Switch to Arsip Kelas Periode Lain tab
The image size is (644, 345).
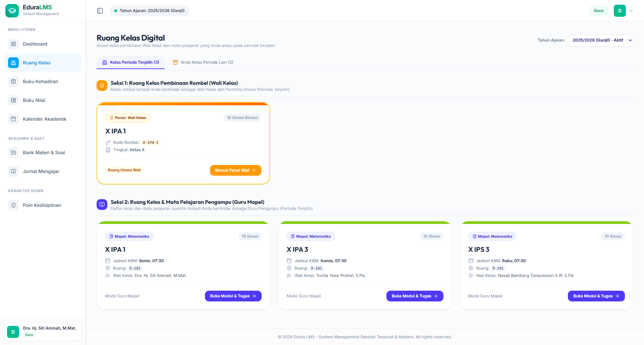coord(203,62)
